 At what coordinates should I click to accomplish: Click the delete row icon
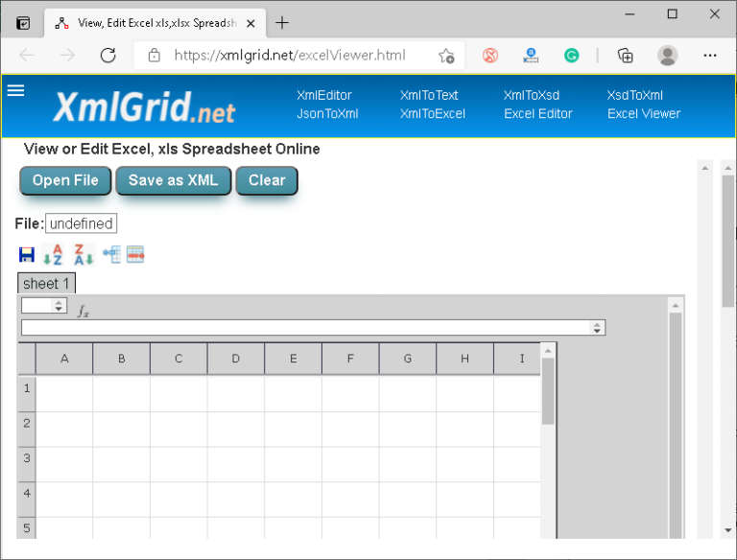click(x=135, y=254)
